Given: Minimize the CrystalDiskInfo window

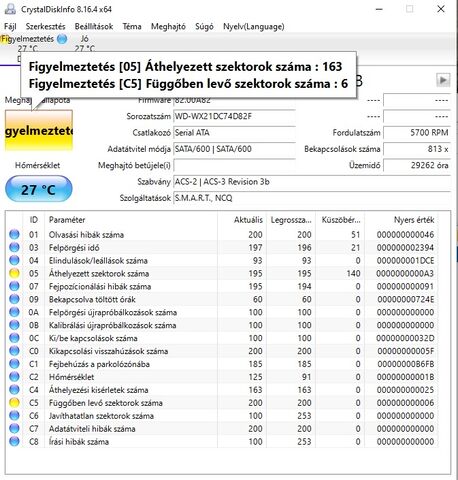Looking at the screenshot, I should tap(379, 9).
